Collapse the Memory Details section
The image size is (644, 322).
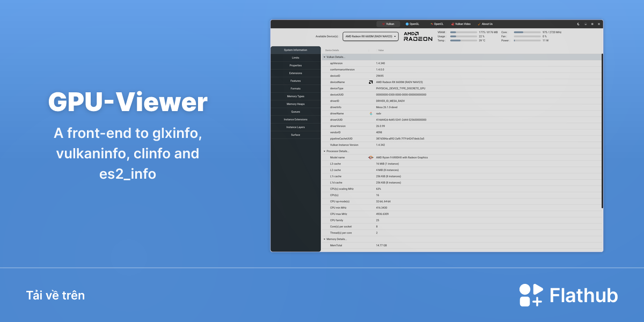[x=325, y=239]
